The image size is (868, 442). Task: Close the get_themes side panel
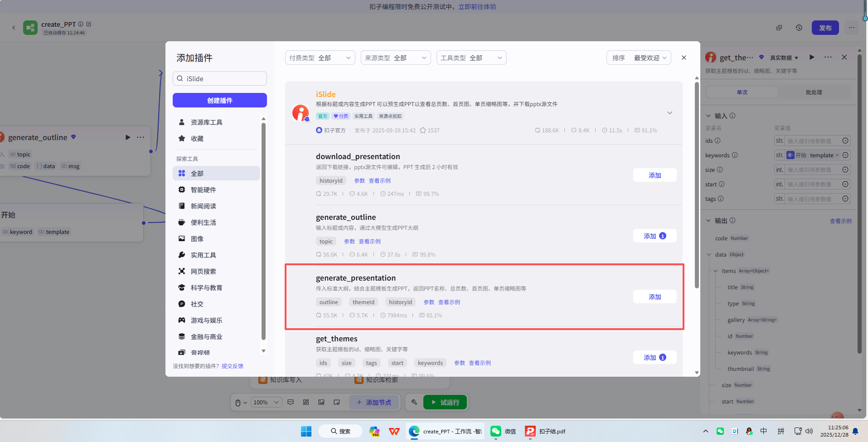point(844,57)
